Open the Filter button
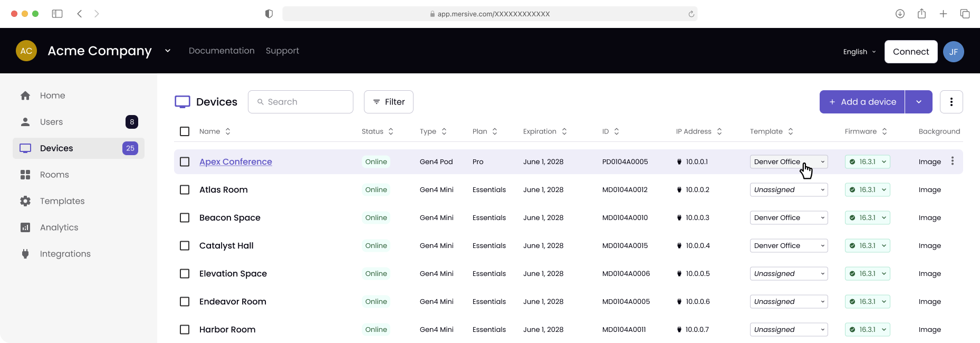The image size is (980, 343). click(x=389, y=102)
